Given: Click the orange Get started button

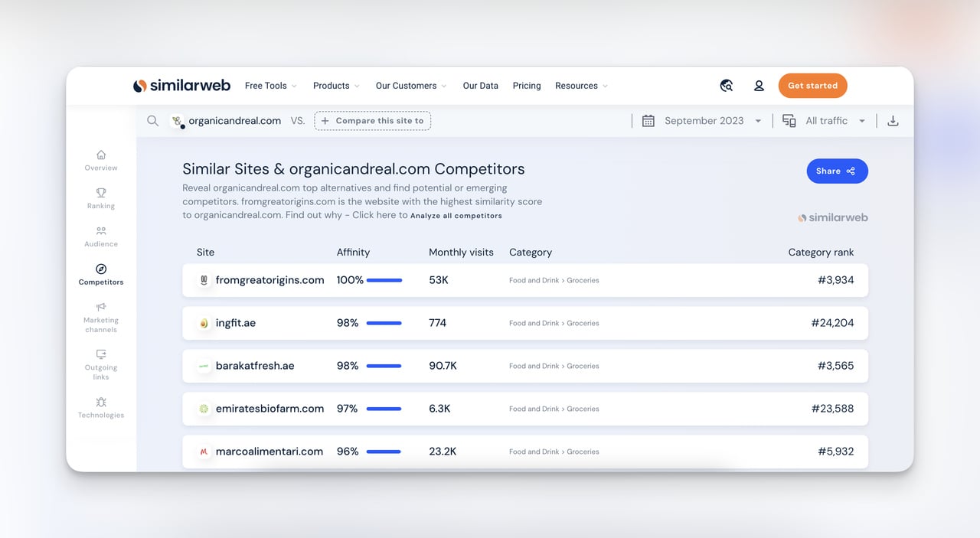Looking at the screenshot, I should [813, 86].
